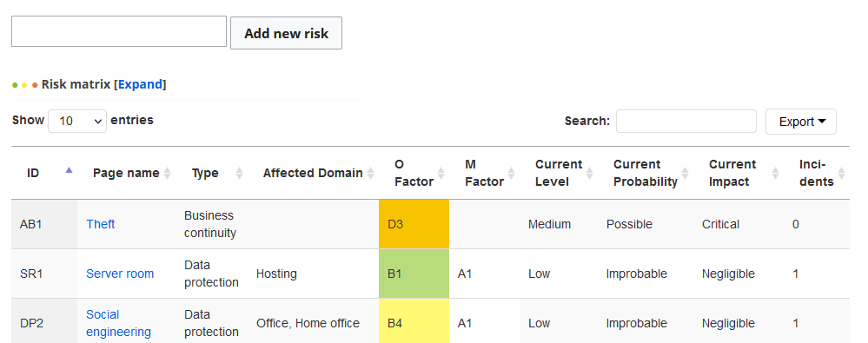868x343 pixels.
Task: Sort by Page name column icon
Action: [167, 173]
